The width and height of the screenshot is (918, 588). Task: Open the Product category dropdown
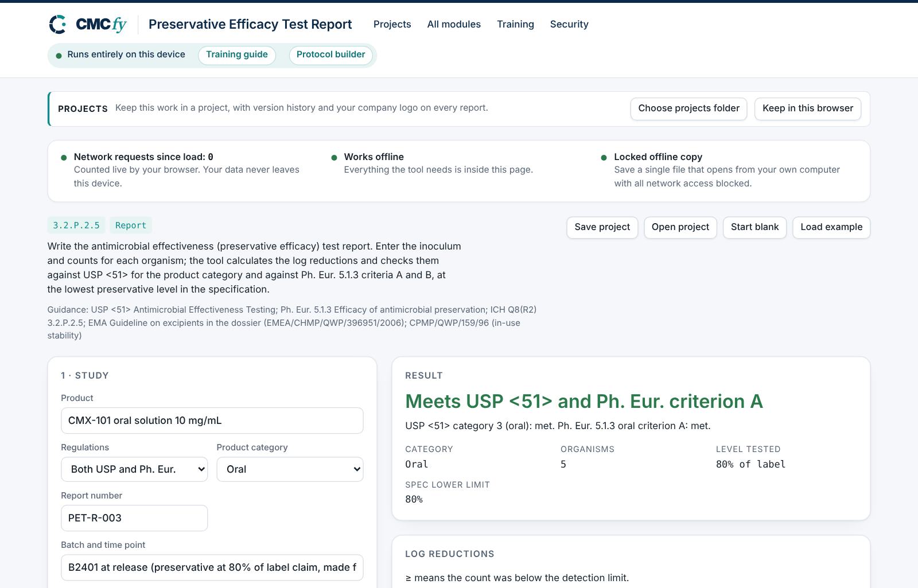(x=290, y=469)
